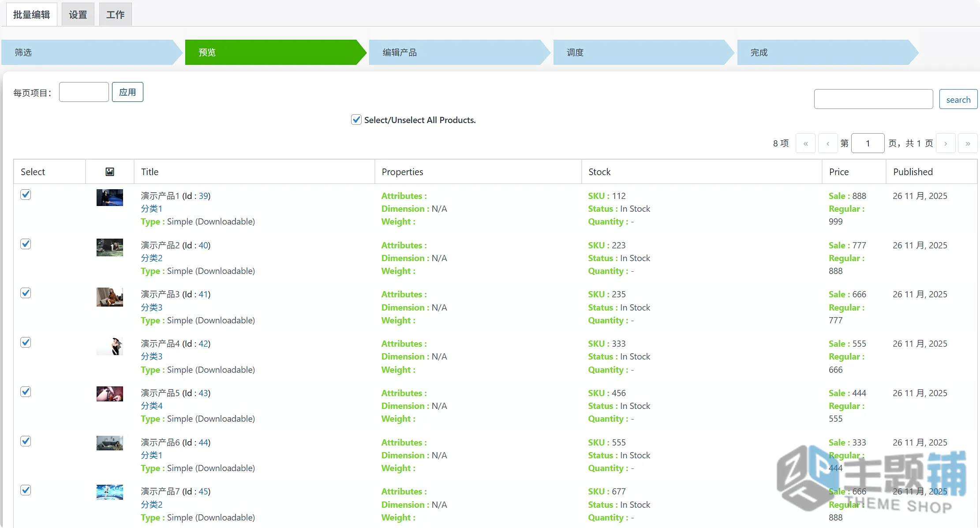Go to previous page arrow button
The image size is (980, 528).
[x=828, y=143]
